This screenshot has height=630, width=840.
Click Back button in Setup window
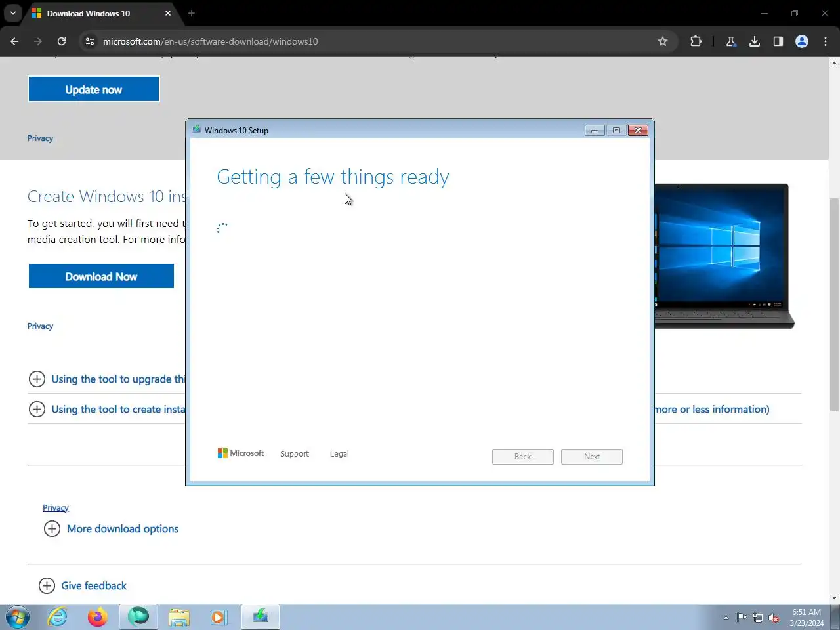(x=523, y=457)
